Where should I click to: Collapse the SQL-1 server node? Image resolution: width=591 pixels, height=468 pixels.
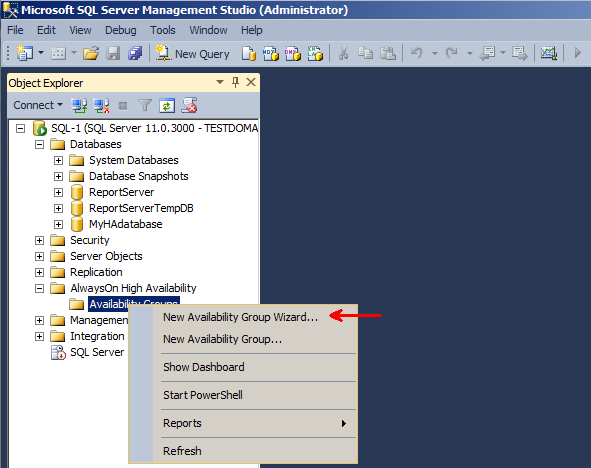20,128
